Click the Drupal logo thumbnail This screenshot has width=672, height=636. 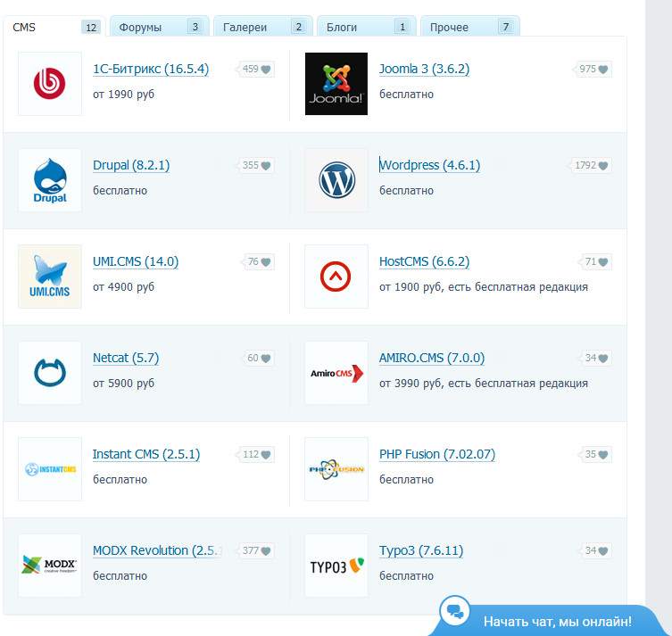50,180
